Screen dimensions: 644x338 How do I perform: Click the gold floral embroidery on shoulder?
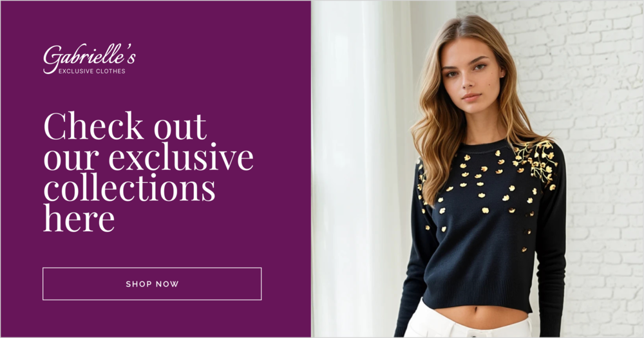tap(536, 160)
